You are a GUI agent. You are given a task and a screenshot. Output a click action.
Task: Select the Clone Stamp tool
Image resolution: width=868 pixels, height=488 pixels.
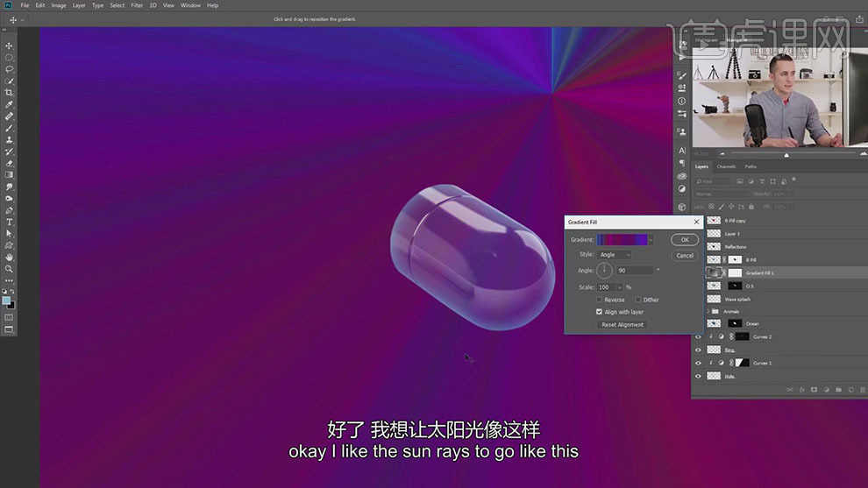pos(9,140)
